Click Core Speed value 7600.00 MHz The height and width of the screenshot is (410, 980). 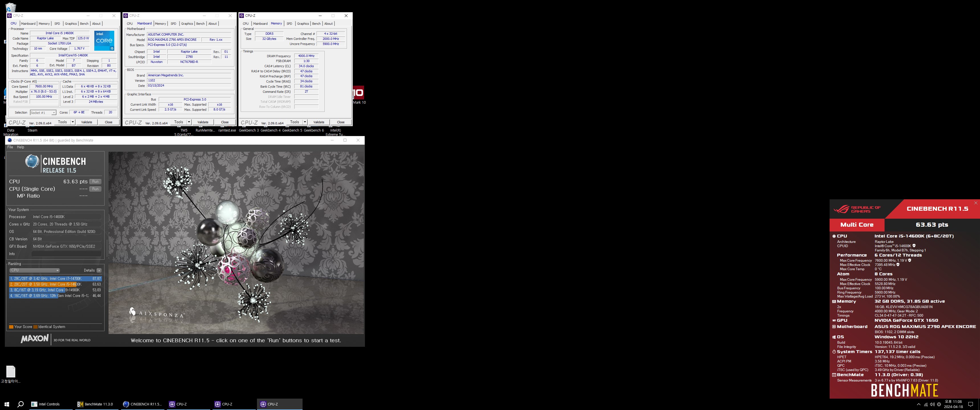[44, 86]
